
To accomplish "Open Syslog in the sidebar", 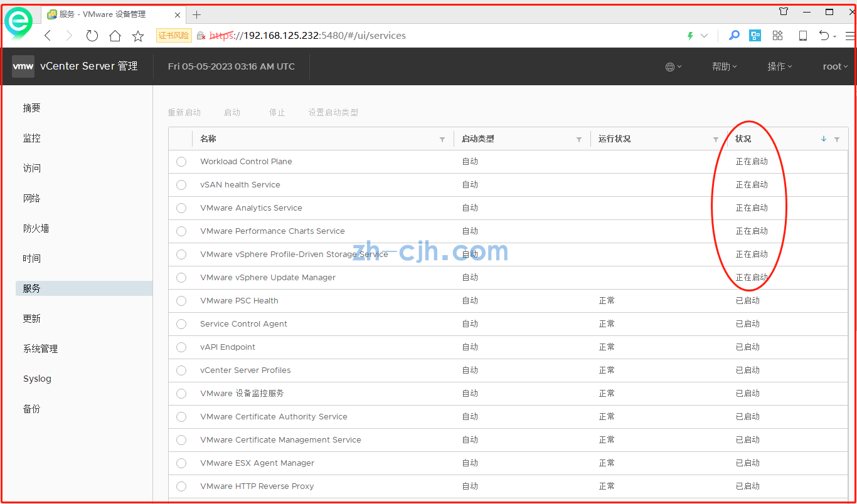I will click(x=37, y=379).
